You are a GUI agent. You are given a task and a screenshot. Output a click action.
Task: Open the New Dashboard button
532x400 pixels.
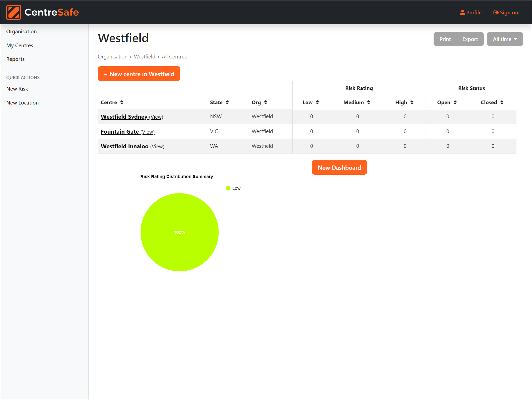(x=339, y=167)
